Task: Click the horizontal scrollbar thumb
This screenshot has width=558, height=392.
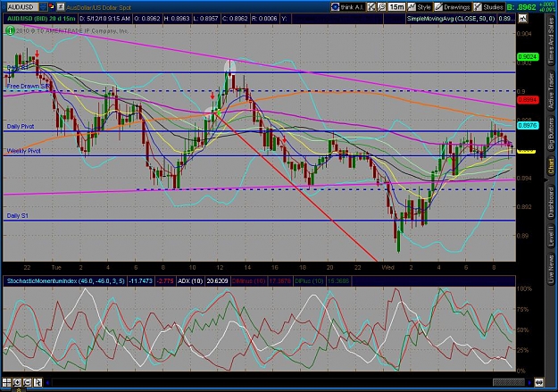Action: click(x=508, y=383)
